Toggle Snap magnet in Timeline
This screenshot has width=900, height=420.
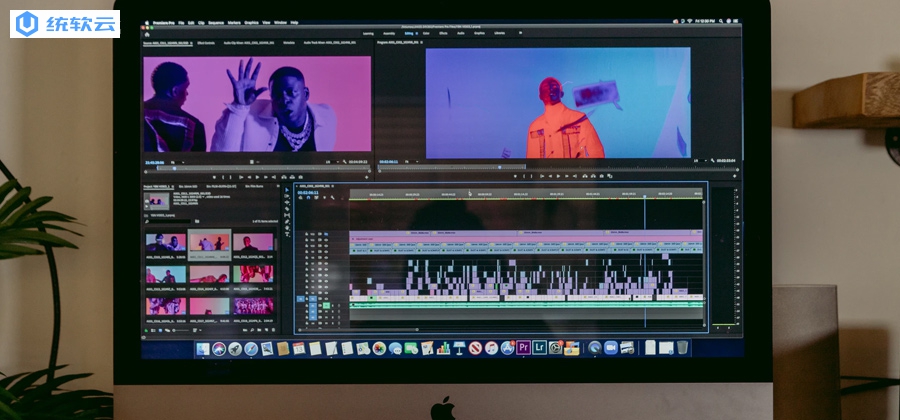(308, 198)
